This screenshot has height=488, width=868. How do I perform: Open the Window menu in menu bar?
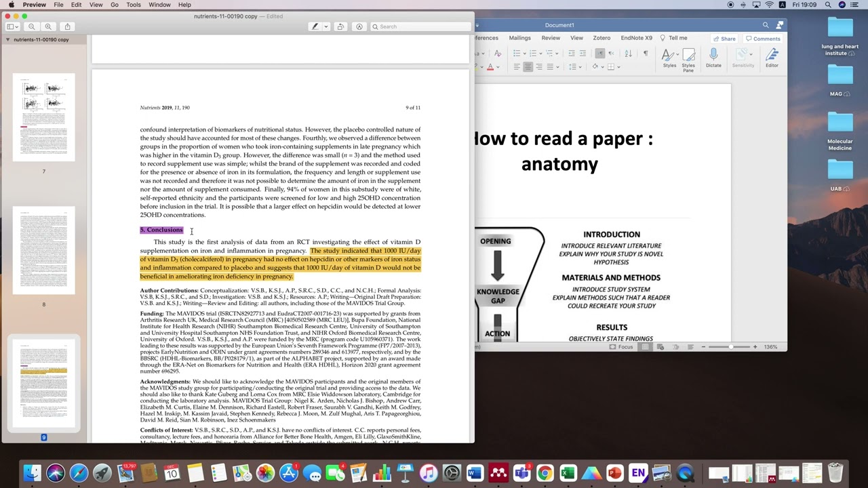[159, 5]
